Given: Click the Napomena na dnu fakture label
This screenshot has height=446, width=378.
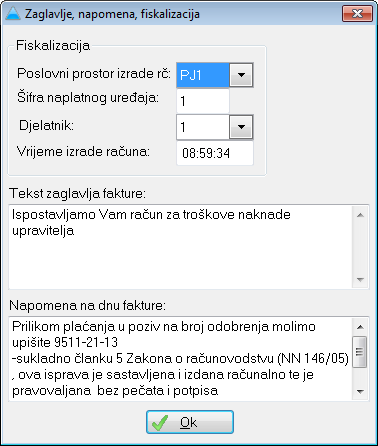Looking at the screenshot, I should click(x=87, y=305).
